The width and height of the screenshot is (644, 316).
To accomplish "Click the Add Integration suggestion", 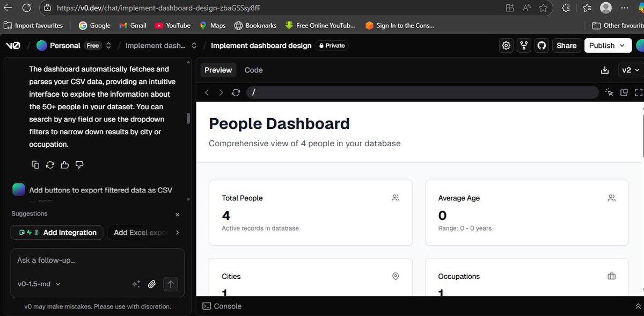I will tap(57, 232).
